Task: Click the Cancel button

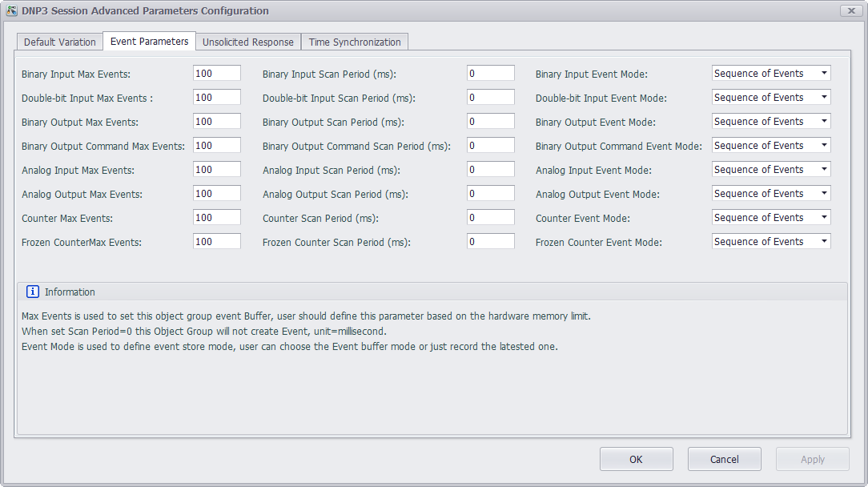Action: [x=725, y=459]
